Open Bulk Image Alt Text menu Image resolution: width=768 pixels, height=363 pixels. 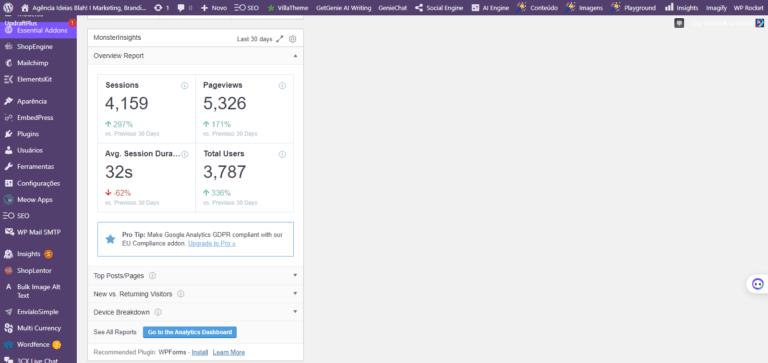coord(38,291)
